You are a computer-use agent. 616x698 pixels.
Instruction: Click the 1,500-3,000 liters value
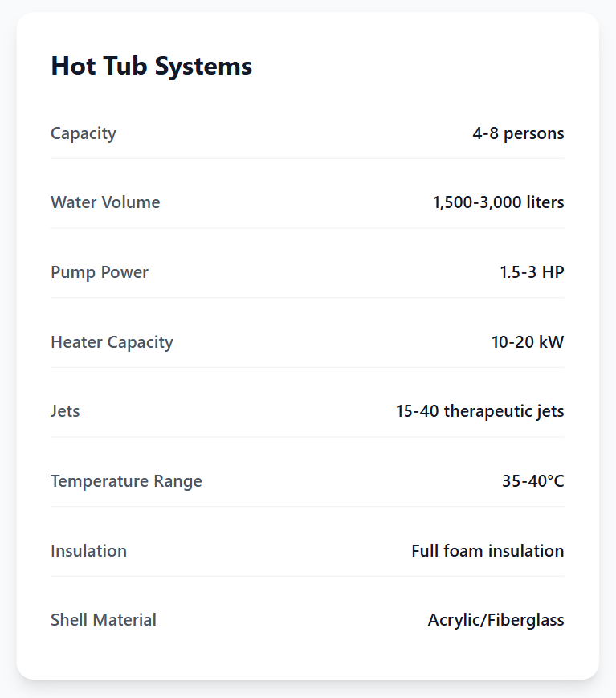[x=498, y=202]
